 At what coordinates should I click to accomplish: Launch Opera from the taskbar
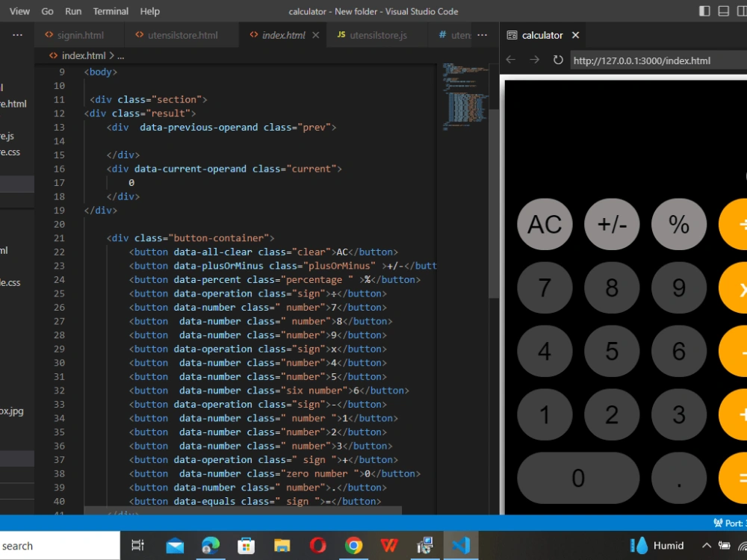317,545
